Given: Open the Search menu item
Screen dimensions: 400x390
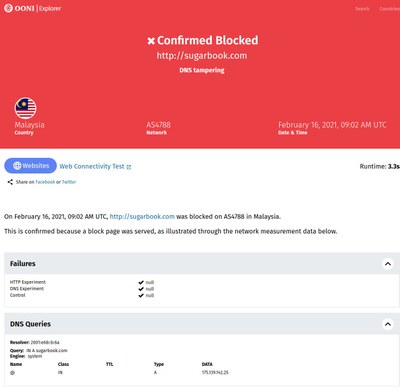Looking at the screenshot, I should pos(362,9).
